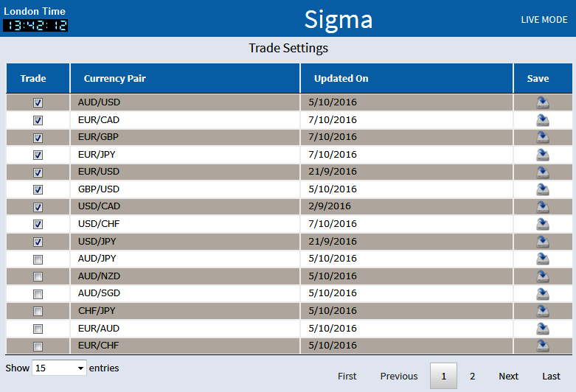Click the Next pagination link
The height and width of the screenshot is (392, 576).
(508, 376)
